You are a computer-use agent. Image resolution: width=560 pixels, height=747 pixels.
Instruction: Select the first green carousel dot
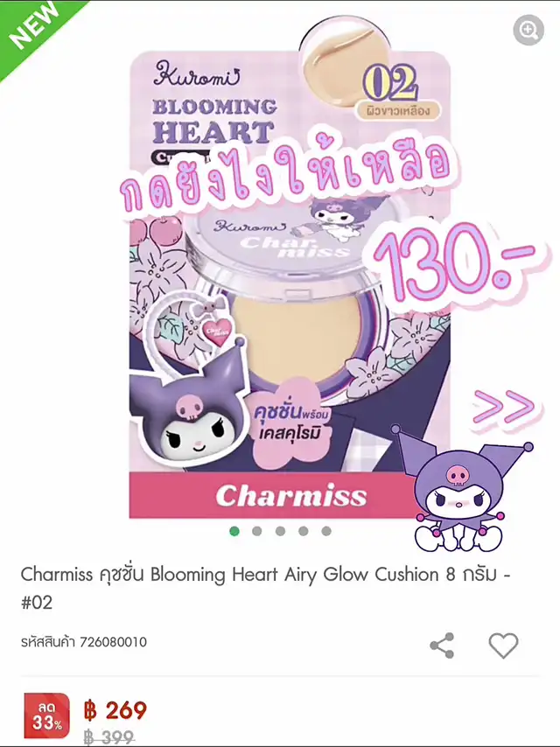234,531
